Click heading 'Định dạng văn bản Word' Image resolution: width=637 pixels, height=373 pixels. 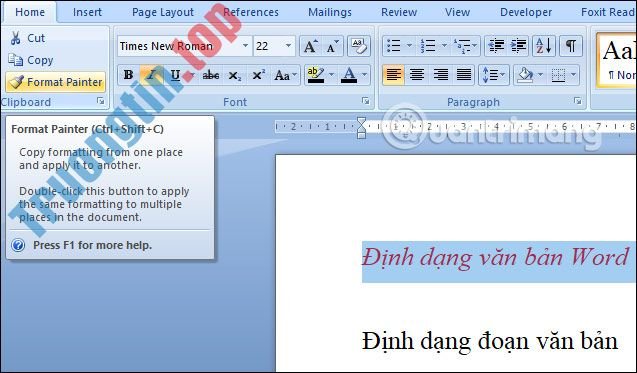click(x=495, y=258)
